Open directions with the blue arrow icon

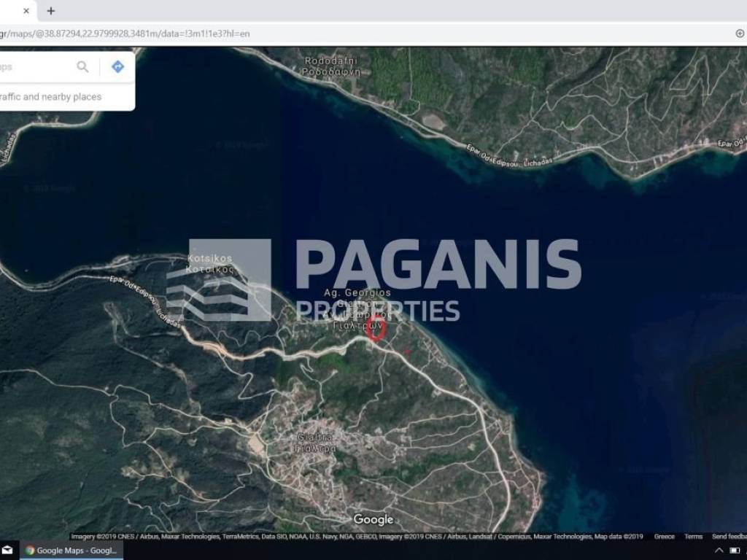pyautogui.click(x=117, y=67)
